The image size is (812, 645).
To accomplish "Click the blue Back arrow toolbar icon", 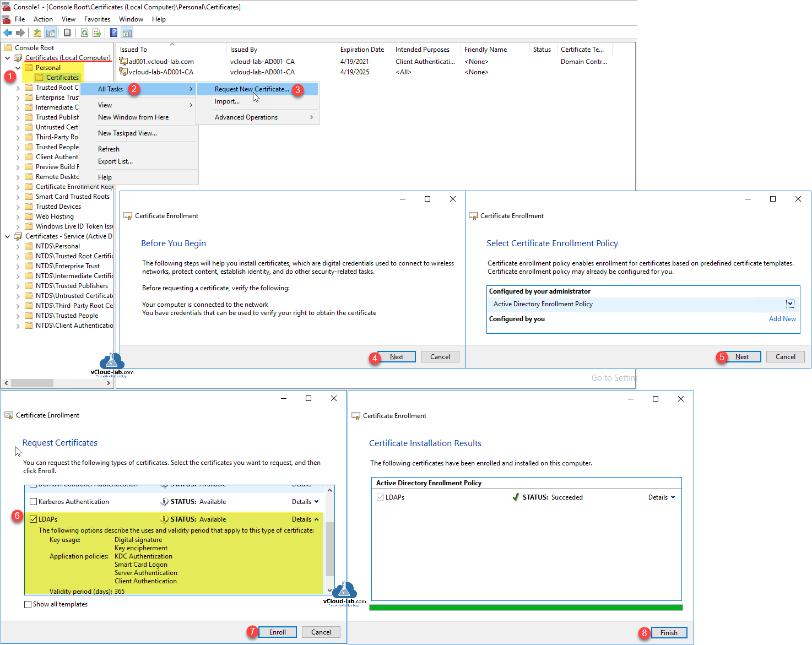I will [8, 32].
